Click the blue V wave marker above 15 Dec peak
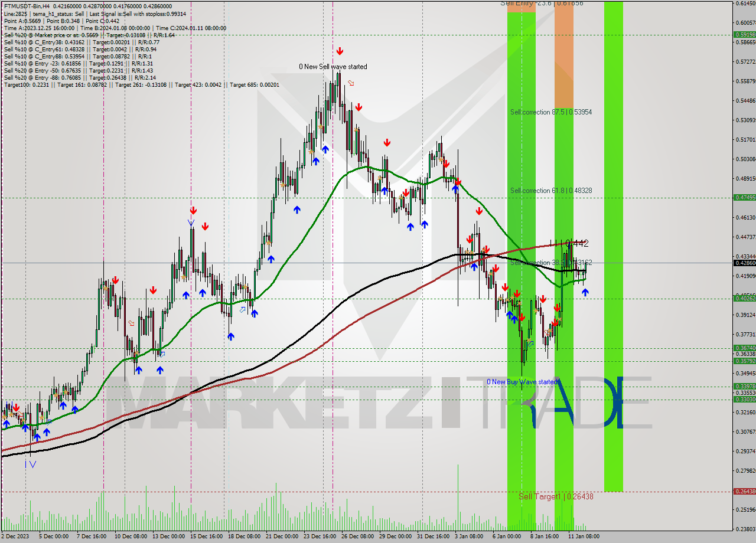Image resolution: width=756 pixels, height=543 pixels. pyautogui.click(x=191, y=223)
